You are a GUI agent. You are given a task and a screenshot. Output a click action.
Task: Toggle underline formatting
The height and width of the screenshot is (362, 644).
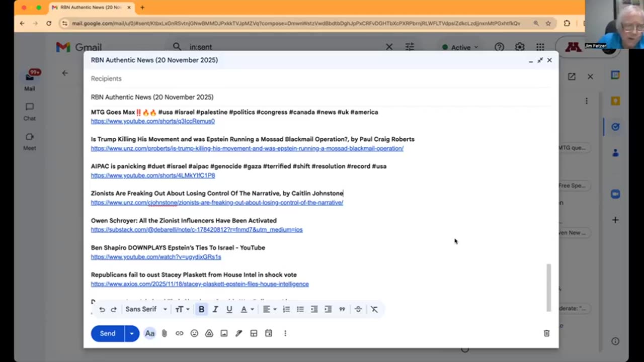tap(229, 309)
